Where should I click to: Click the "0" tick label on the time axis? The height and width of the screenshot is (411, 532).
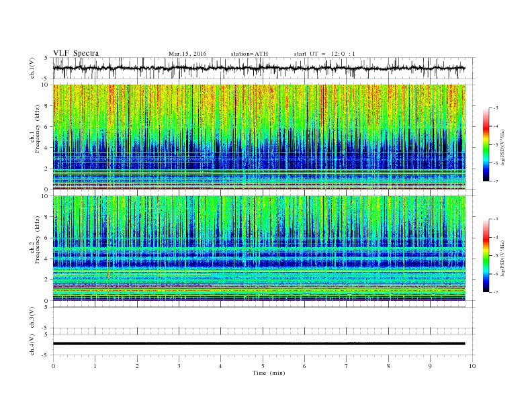click(x=53, y=366)
